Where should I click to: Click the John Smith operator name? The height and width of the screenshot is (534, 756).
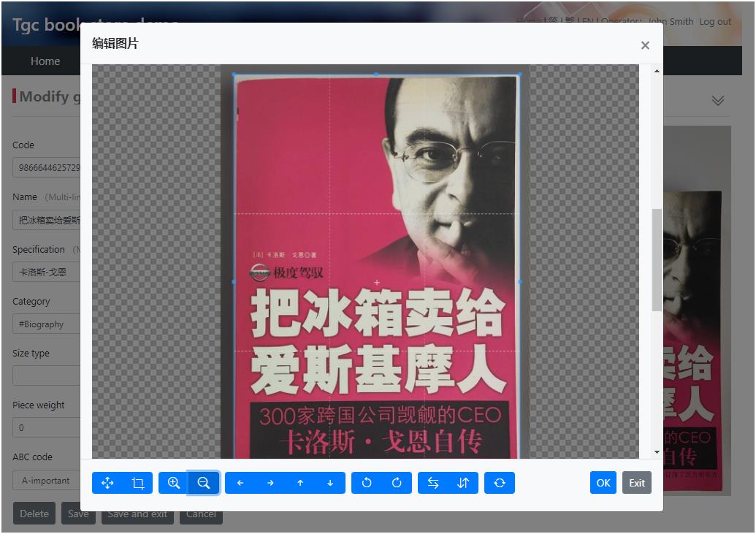tap(671, 22)
